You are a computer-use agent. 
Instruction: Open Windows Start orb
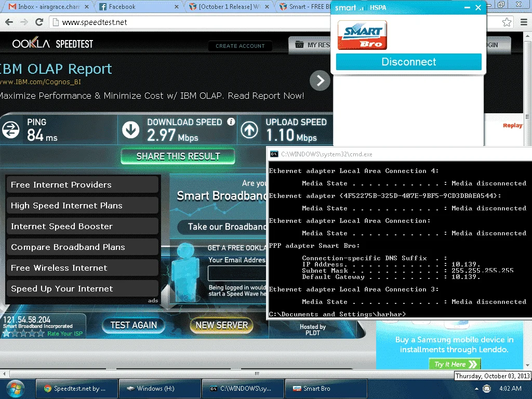15,389
